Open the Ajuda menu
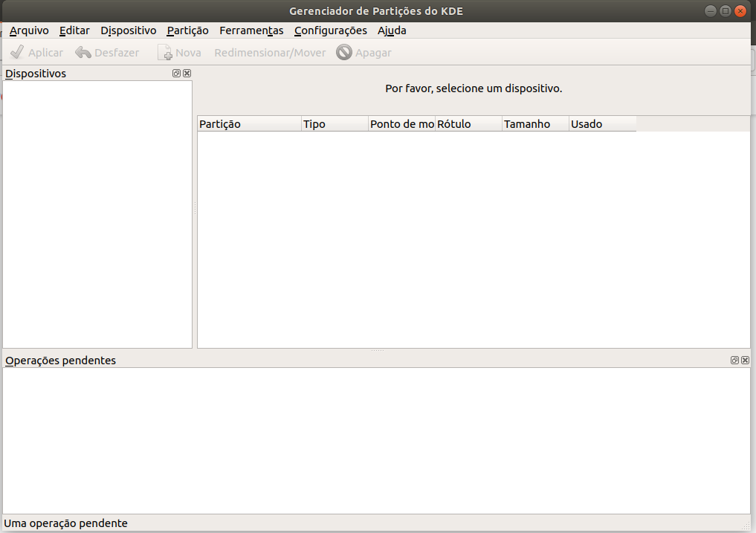 pyautogui.click(x=392, y=30)
